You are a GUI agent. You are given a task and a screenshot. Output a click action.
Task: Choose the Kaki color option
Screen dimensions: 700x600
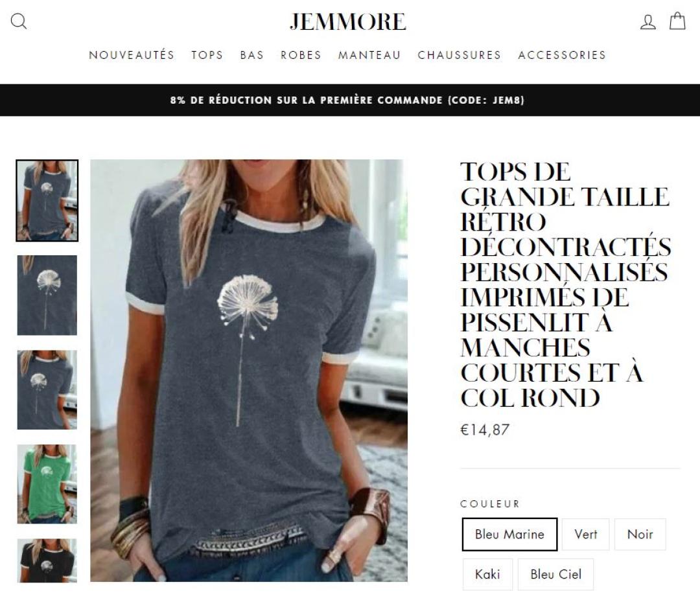pos(487,574)
